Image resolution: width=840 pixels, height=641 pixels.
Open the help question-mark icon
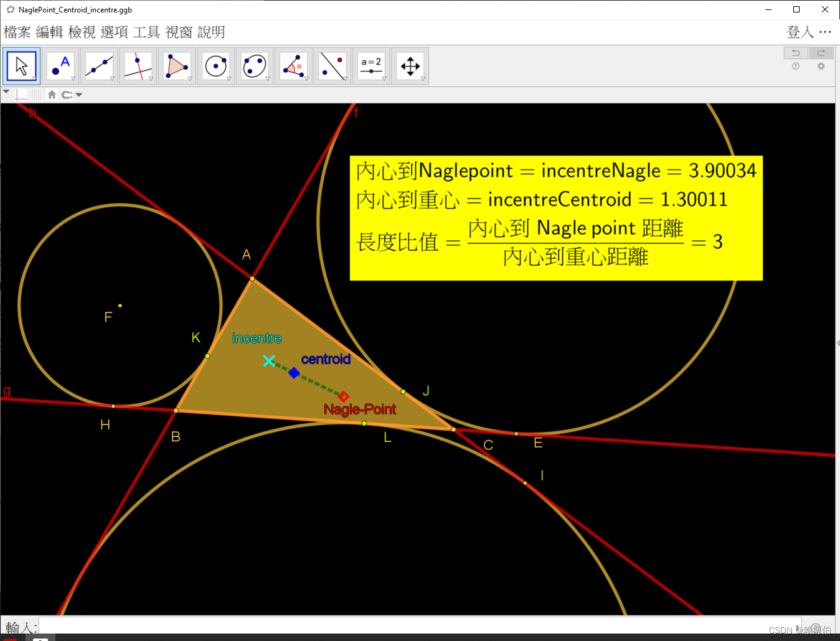(x=796, y=67)
